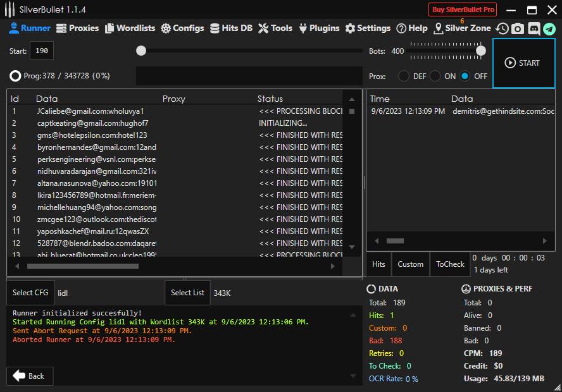The height and width of the screenshot is (392, 562).
Task: Click the Bots slider handle
Action: pos(481,51)
